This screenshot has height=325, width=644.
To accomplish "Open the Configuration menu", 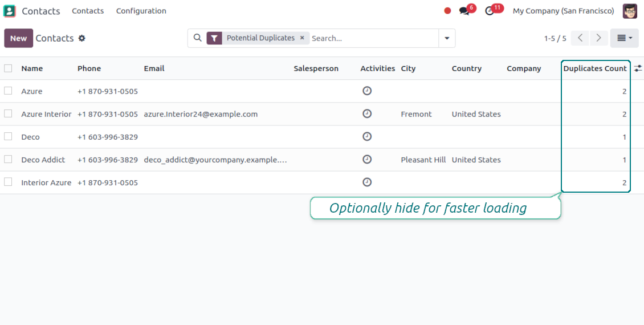I will (x=141, y=11).
